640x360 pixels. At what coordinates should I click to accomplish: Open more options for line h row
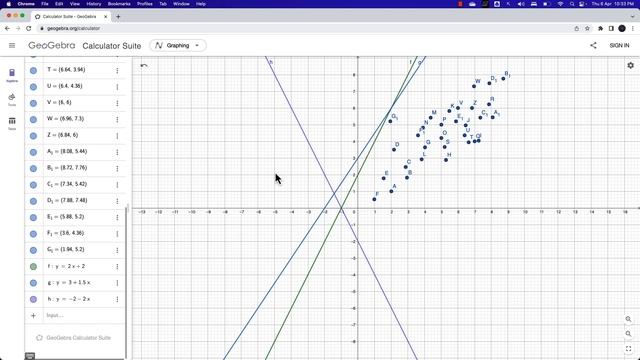(117, 299)
